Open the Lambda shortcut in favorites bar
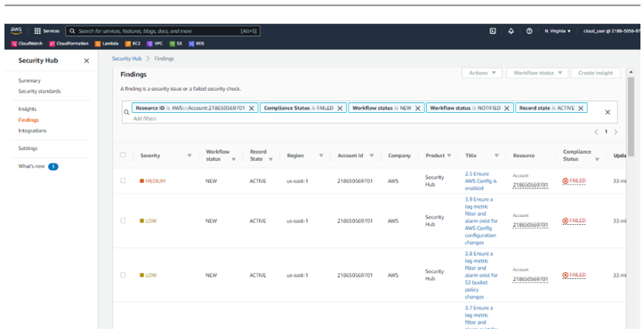This screenshot has width=644, height=336. (x=107, y=44)
